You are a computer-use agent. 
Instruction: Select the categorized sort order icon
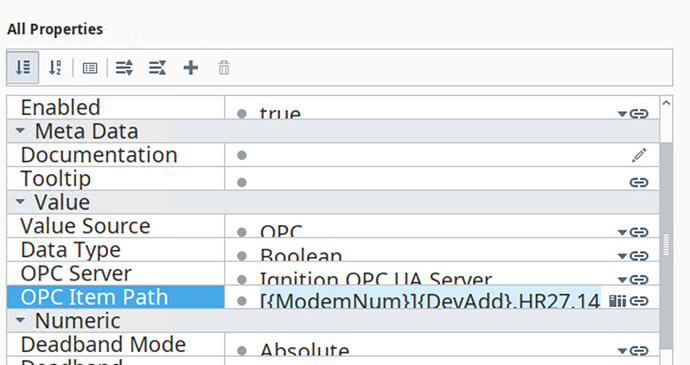click(x=23, y=67)
